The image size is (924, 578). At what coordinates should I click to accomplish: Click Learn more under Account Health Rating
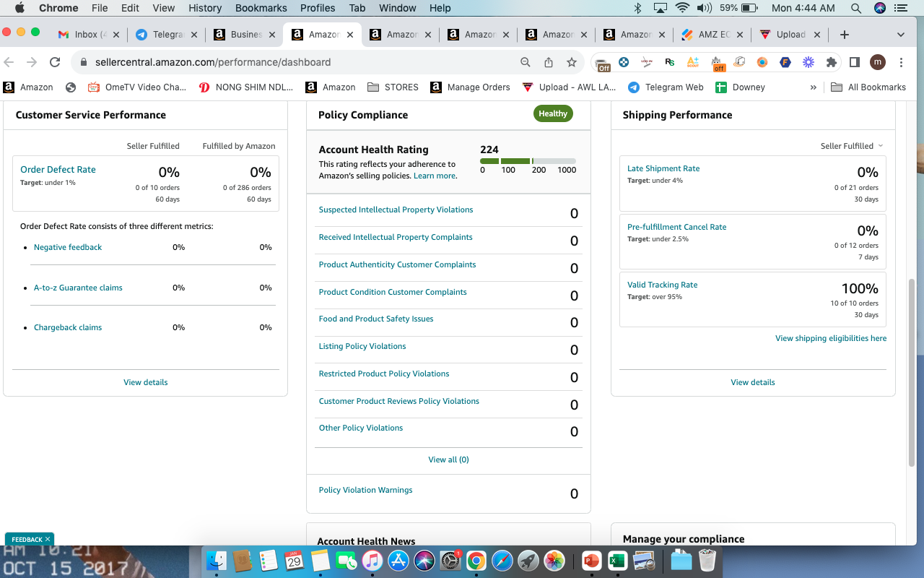[x=435, y=176]
